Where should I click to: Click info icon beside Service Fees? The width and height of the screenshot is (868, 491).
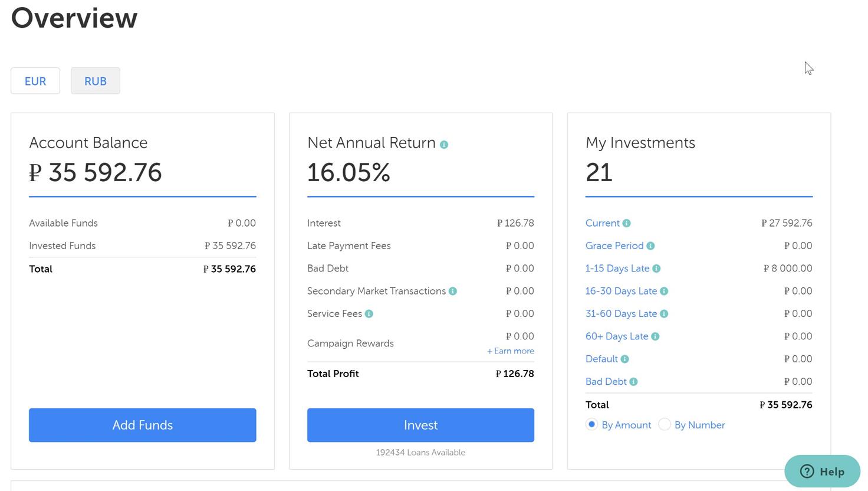click(x=369, y=314)
